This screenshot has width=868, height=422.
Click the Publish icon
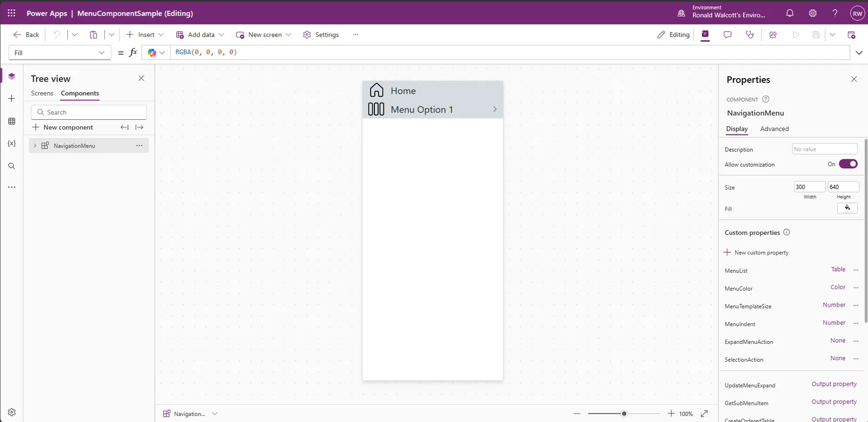coord(851,35)
